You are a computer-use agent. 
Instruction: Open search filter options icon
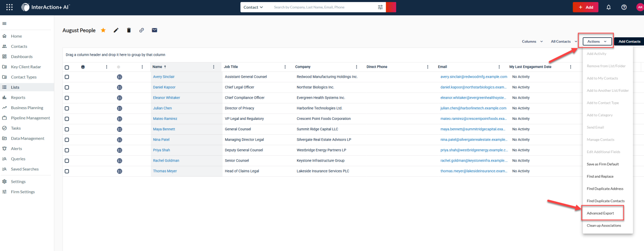pyautogui.click(x=380, y=7)
